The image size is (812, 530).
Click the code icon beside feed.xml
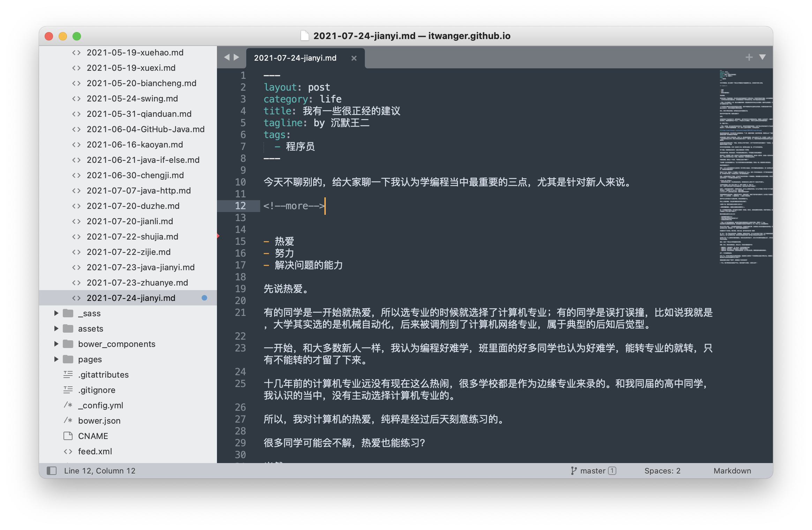click(68, 451)
